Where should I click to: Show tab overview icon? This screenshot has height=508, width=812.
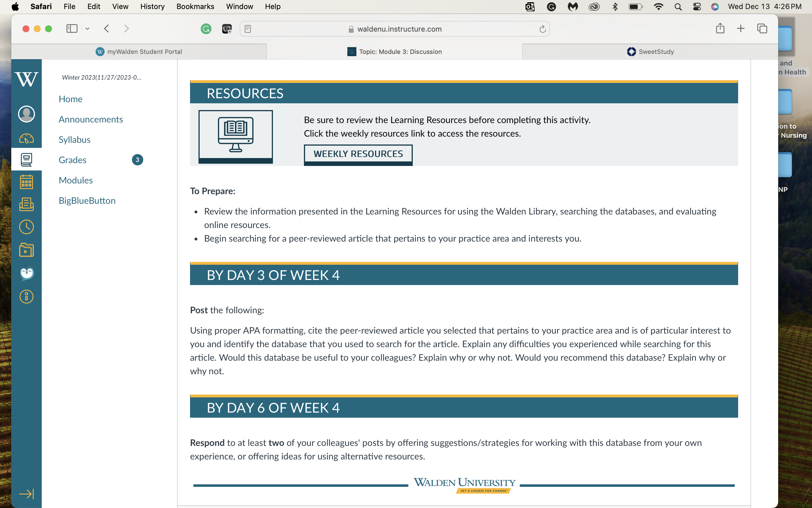pyautogui.click(x=762, y=29)
